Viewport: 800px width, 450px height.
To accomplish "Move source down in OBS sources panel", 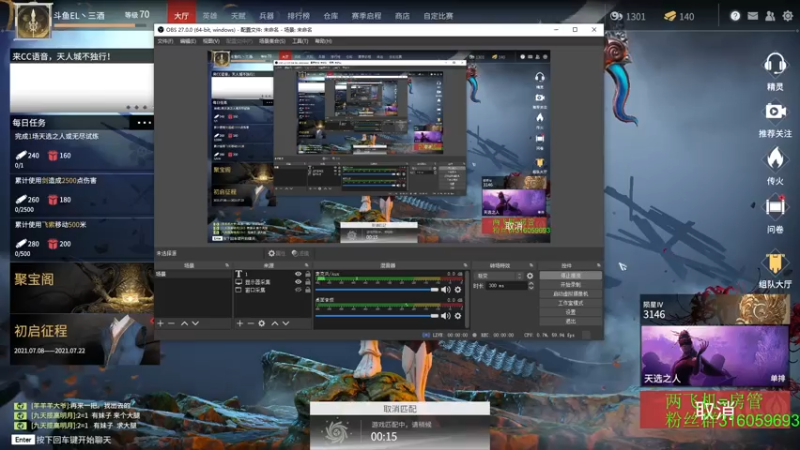I will (x=286, y=323).
